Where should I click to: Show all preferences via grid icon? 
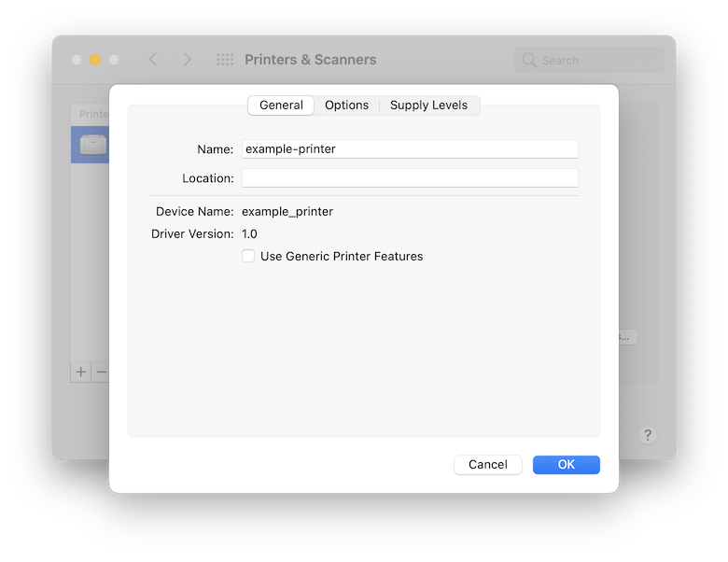click(x=225, y=60)
